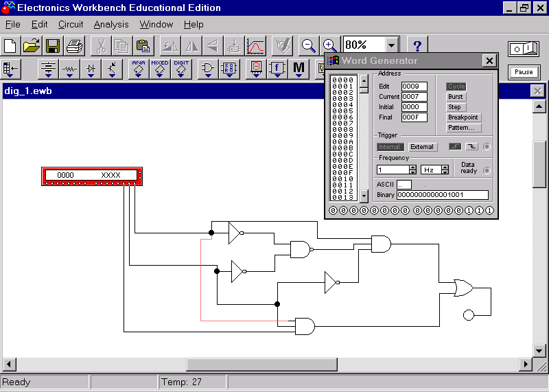Click the Binary value field
549x392 pixels.
click(443, 195)
